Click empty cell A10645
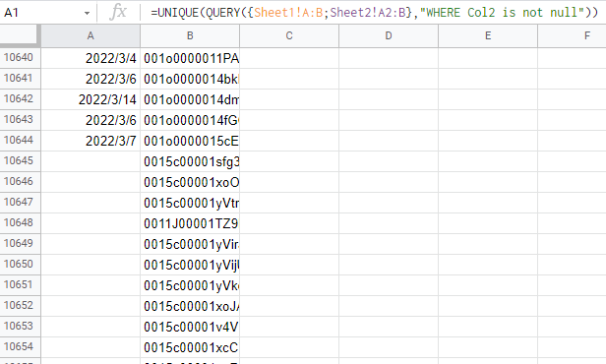 (x=91, y=161)
